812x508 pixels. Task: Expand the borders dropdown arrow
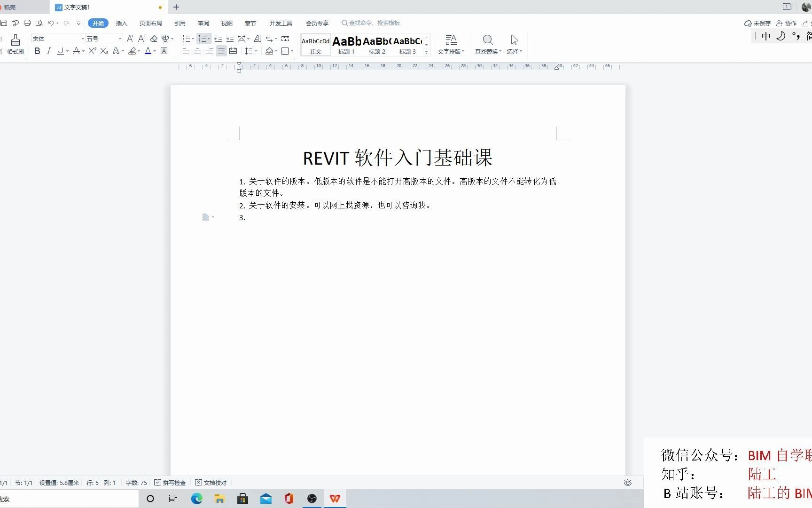click(292, 51)
